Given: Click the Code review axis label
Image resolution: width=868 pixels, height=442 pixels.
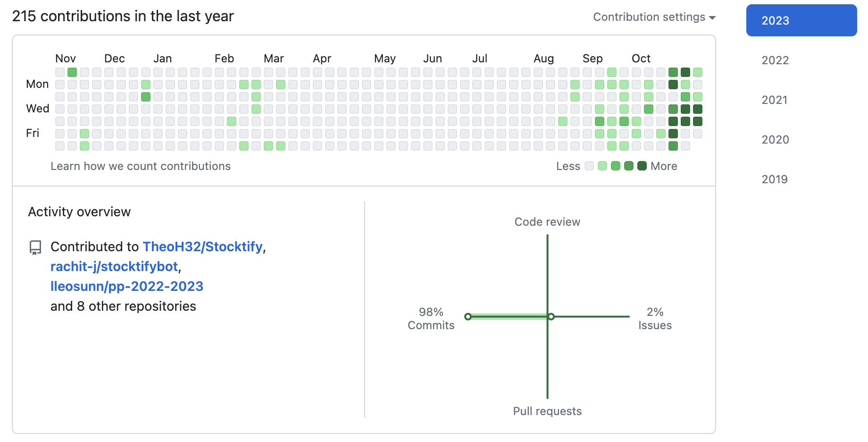Looking at the screenshot, I should [x=547, y=222].
